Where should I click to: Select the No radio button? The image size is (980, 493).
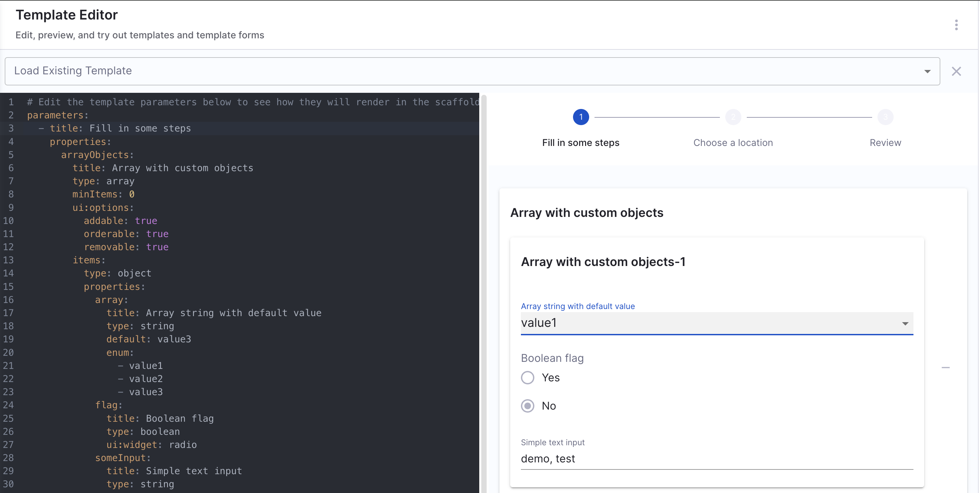point(527,406)
